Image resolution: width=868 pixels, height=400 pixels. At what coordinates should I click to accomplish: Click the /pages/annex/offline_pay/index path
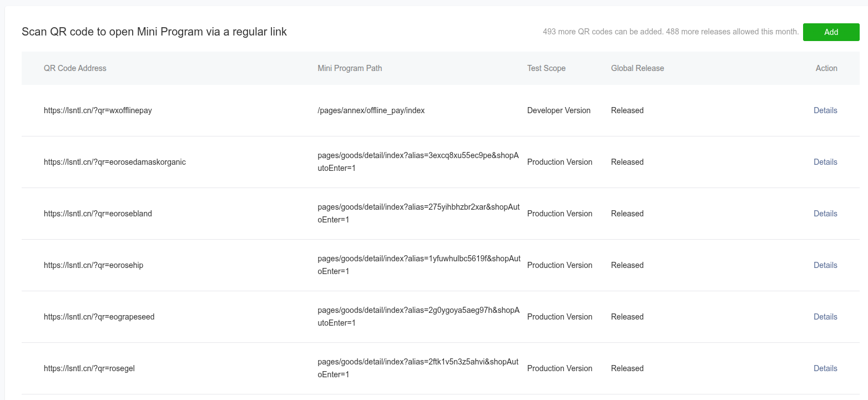pyautogui.click(x=371, y=110)
